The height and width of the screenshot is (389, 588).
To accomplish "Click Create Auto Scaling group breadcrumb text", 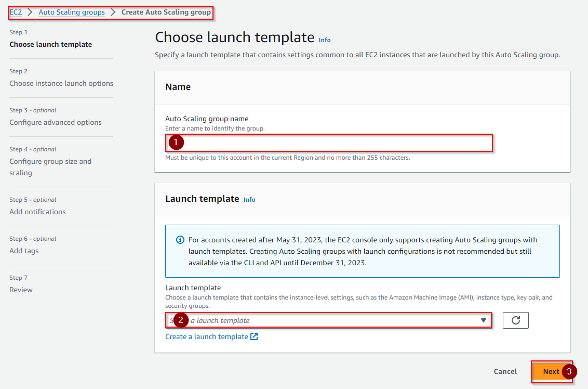I will [166, 12].
